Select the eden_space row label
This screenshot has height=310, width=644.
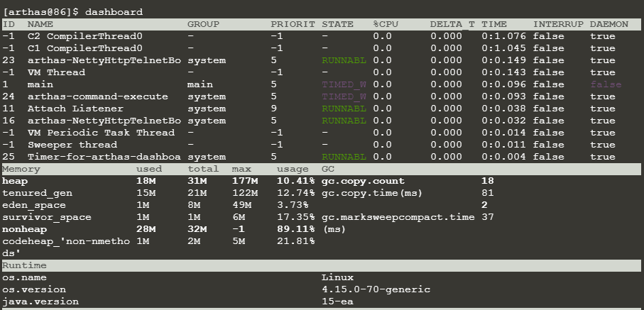[34, 205]
